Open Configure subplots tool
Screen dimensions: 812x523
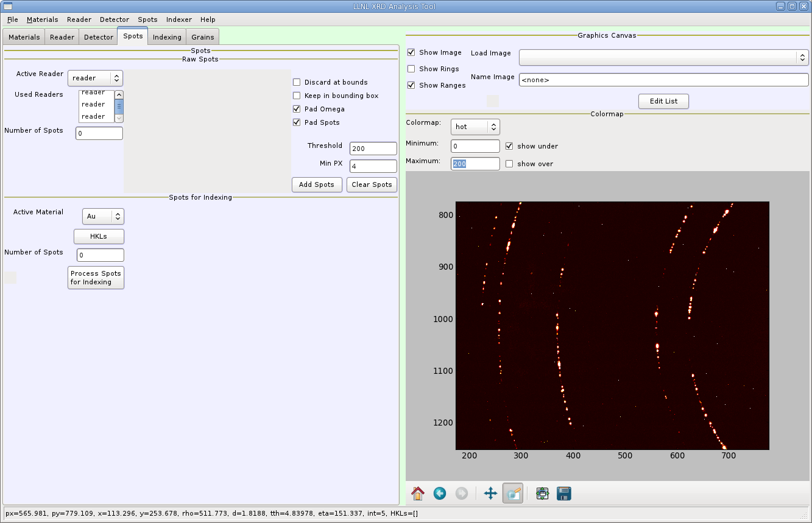(x=542, y=493)
